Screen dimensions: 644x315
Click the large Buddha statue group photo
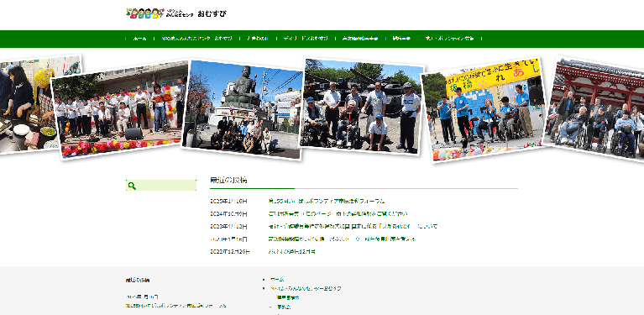tap(242, 110)
